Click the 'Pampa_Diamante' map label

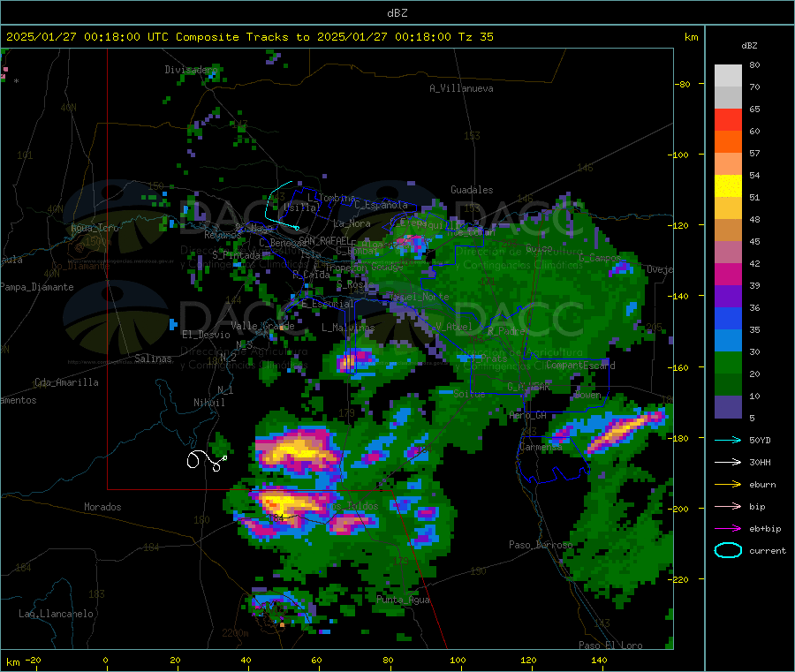click(37, 287)
